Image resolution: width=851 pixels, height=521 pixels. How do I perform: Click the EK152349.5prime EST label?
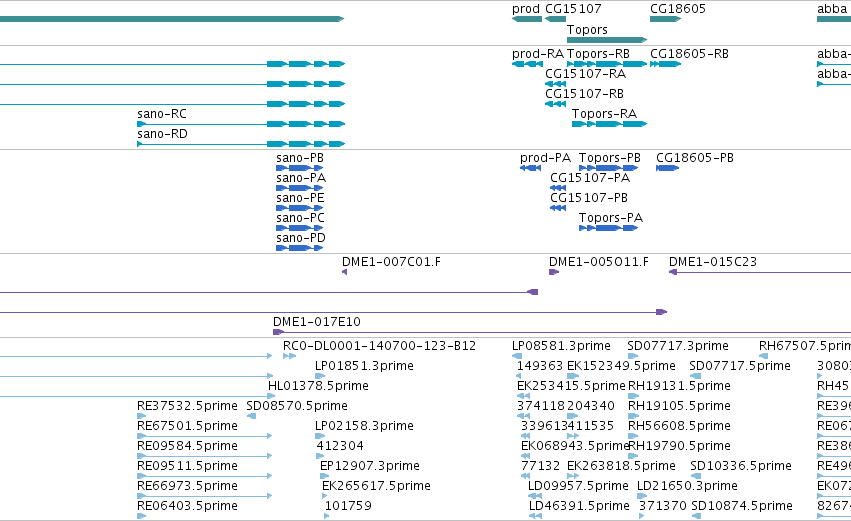pos(621,367)
